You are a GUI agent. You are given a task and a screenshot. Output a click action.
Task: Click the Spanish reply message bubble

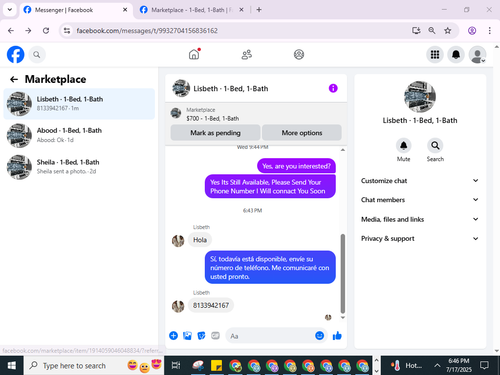(270, 267)
